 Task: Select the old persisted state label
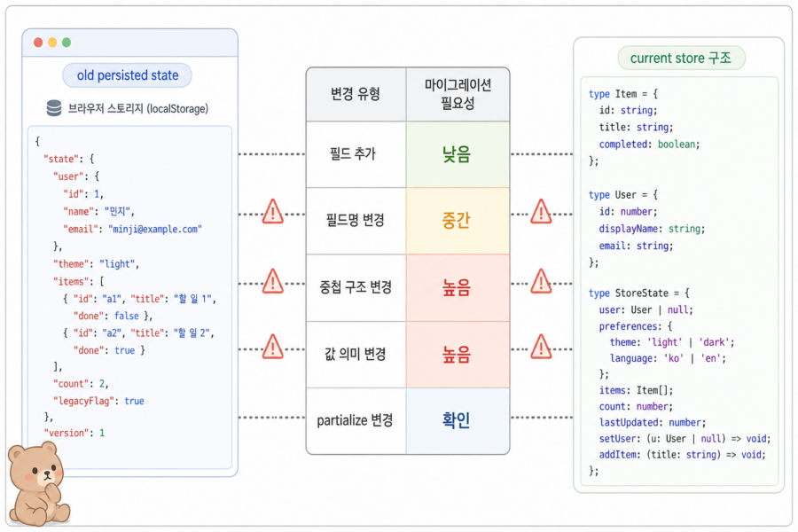(x=127, y=75)
